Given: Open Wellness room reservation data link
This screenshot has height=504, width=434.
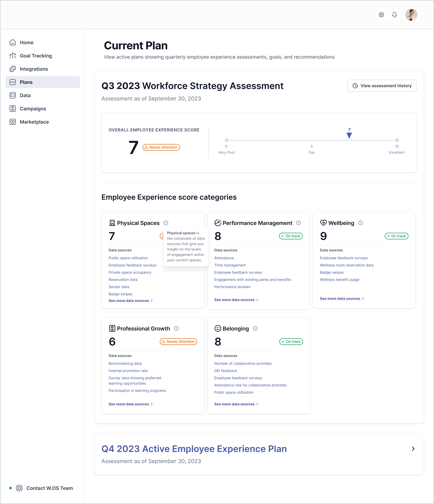Looking at the screenshot, I should 347,265.
